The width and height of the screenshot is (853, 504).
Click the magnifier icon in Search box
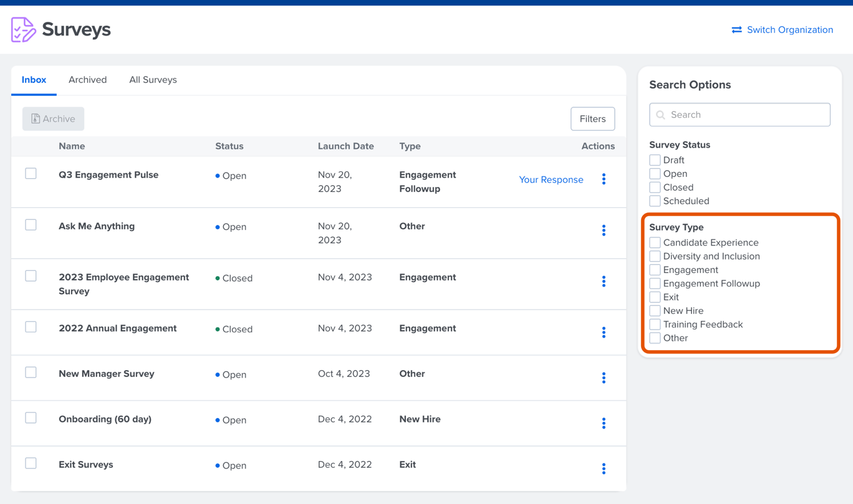(x=661, y=115)
